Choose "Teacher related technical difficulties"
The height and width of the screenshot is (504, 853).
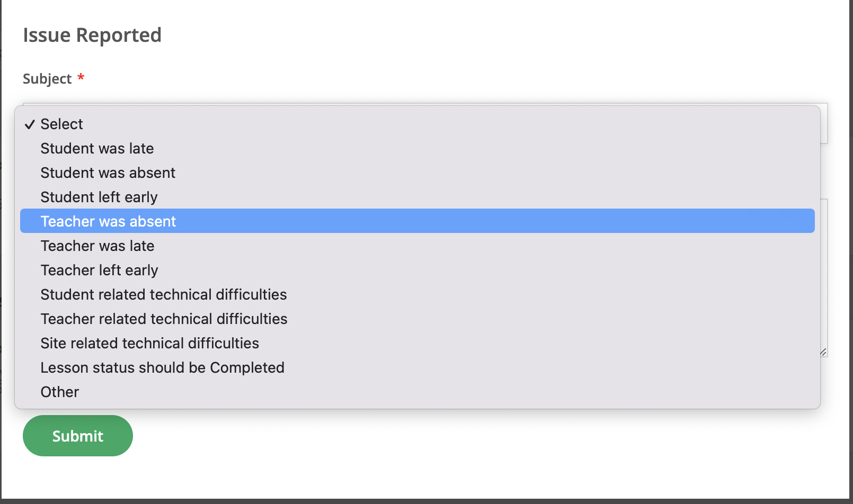pos(164,319)
